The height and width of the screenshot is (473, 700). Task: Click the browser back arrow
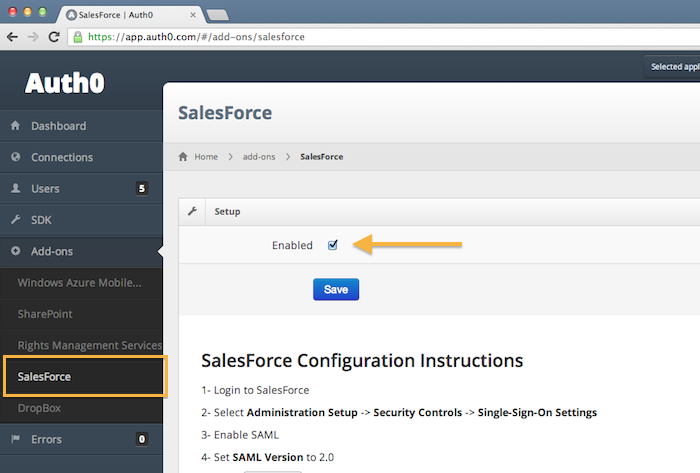tap(12, 37)
